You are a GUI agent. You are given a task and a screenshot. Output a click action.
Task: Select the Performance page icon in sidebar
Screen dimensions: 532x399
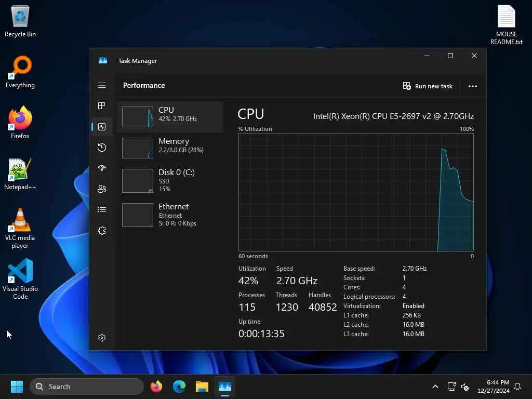(x=102, y=127)
